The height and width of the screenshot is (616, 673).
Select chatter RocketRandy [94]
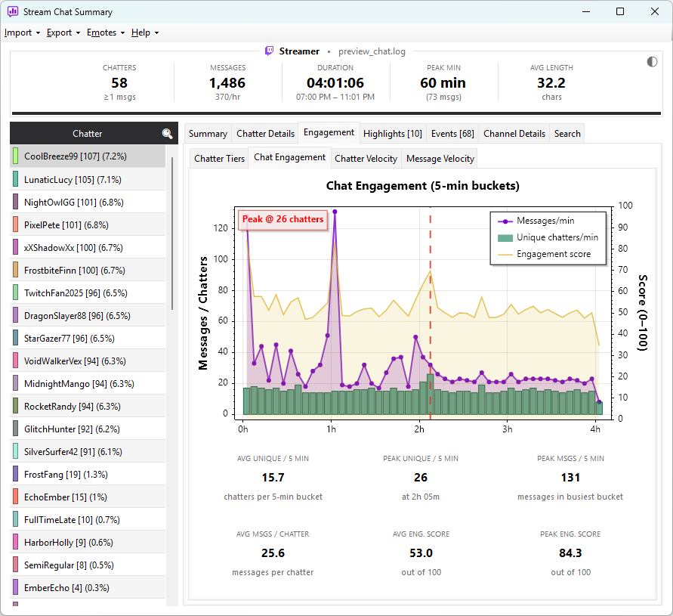coord(88,407)
